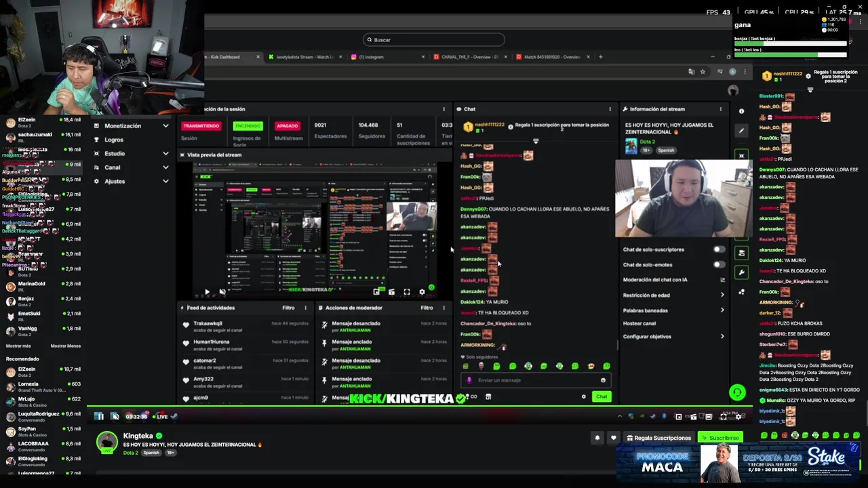Expand Ajustes sidebar section
Image resolution: width=868 pixels, height=488 pixels.
pyautogui.click(x=131, y=182)
